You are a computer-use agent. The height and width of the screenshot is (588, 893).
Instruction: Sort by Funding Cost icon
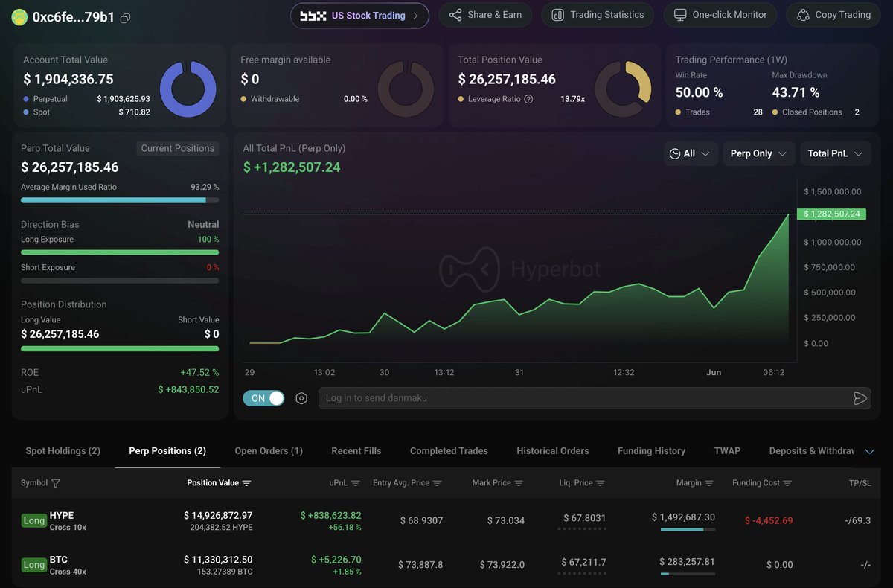787,483
